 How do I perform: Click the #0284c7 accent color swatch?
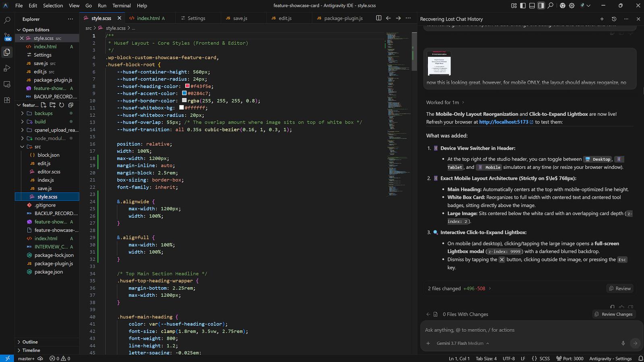[184, 93]
